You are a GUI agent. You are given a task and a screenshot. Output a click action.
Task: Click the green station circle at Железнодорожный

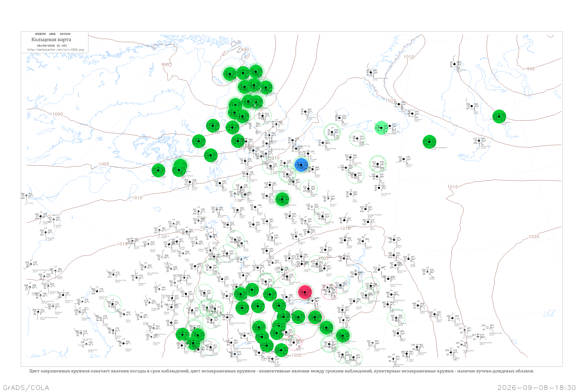click(x=429, y=142)
